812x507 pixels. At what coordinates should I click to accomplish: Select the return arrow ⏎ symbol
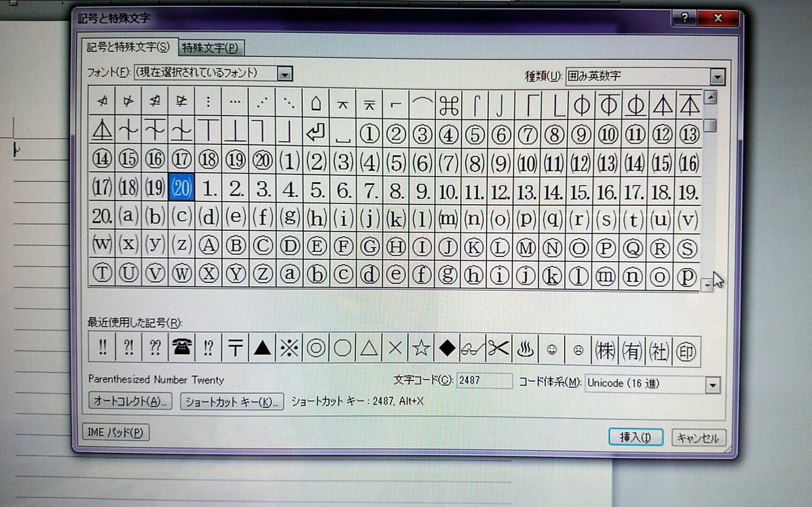(x=315, y=133)
